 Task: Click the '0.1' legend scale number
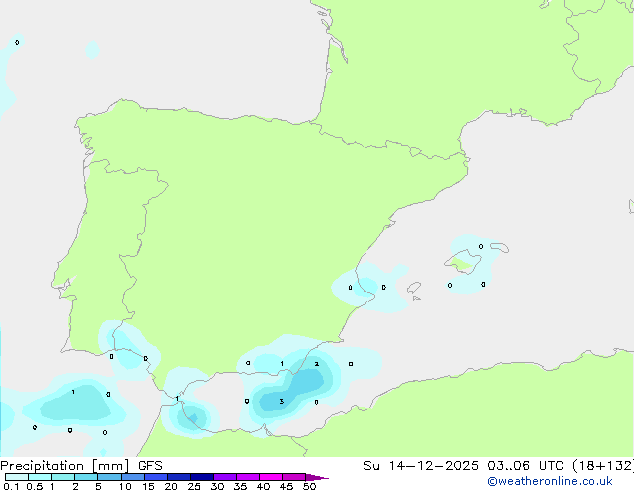pos(11,486)
